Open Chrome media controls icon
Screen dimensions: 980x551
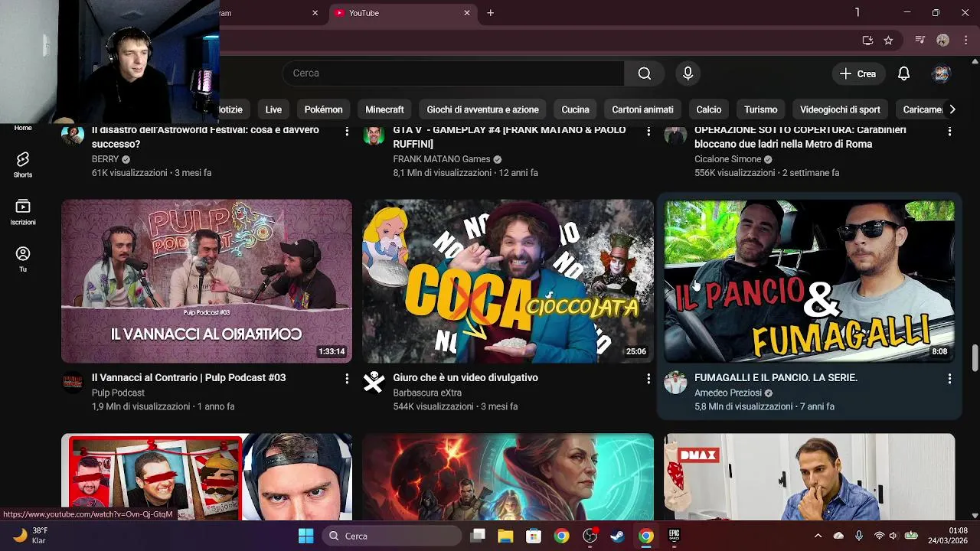point(920,40)
